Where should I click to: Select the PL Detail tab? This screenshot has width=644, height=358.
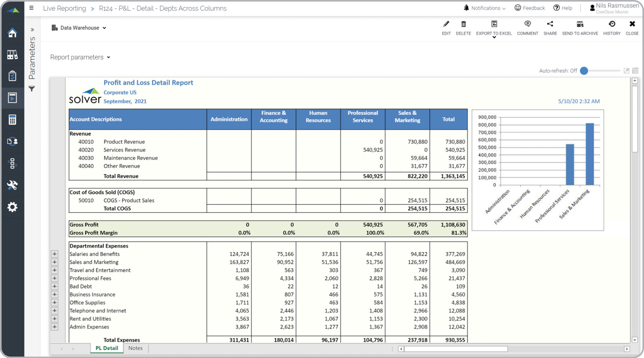(107, 348)
